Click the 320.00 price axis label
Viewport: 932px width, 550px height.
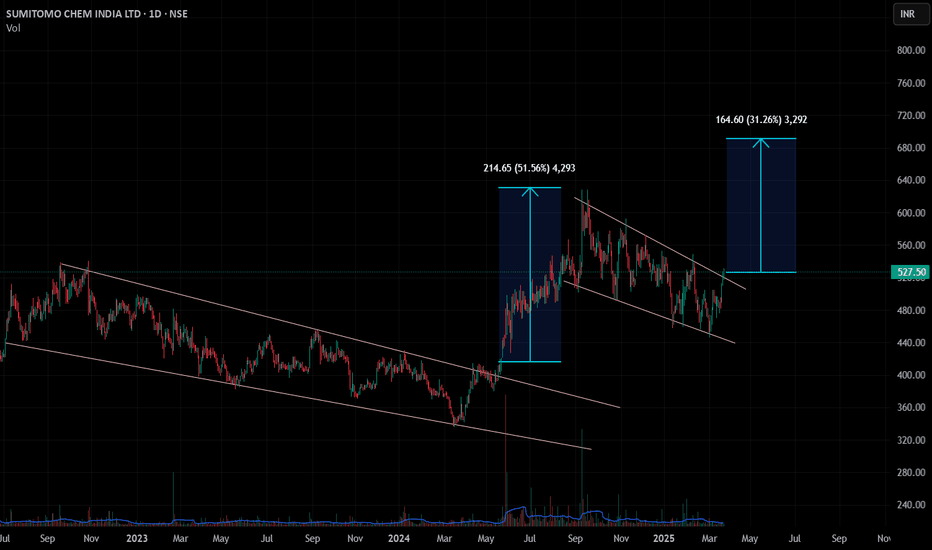tap(911, 440)
